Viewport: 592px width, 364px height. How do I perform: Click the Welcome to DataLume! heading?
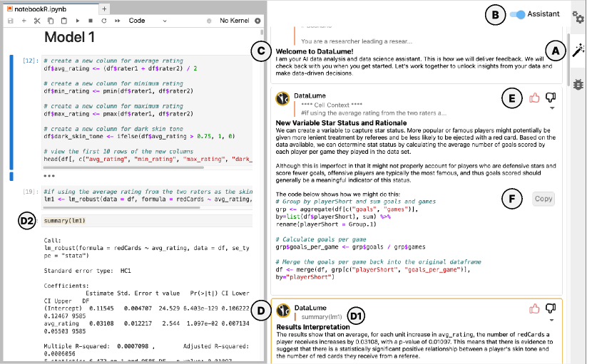[x=315, y=52]
